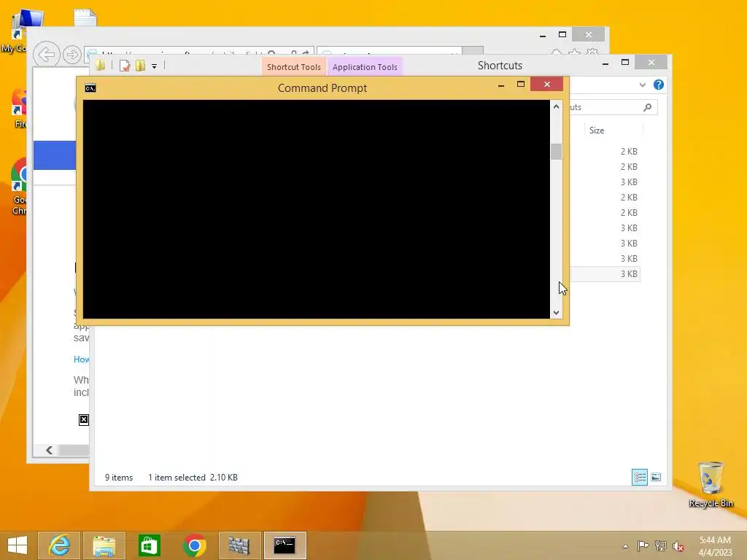Open File Explorer from the taskbar
The image size is (747, 560).
104,545
